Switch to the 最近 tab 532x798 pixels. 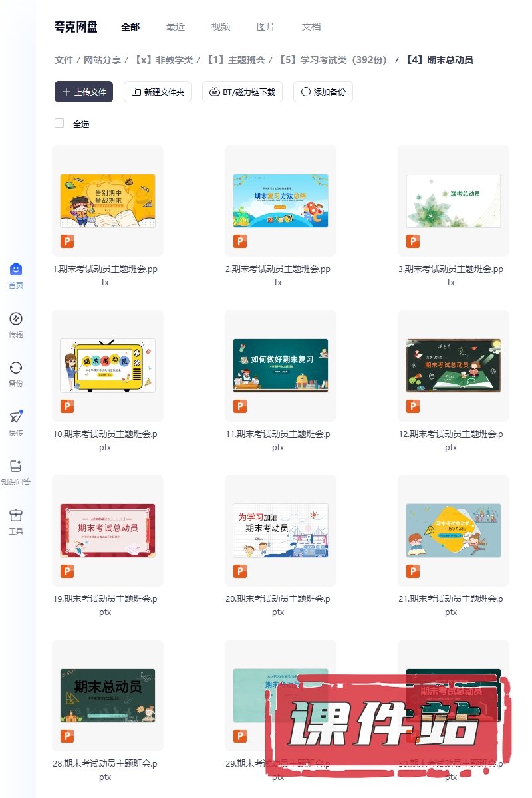point(176,27)
